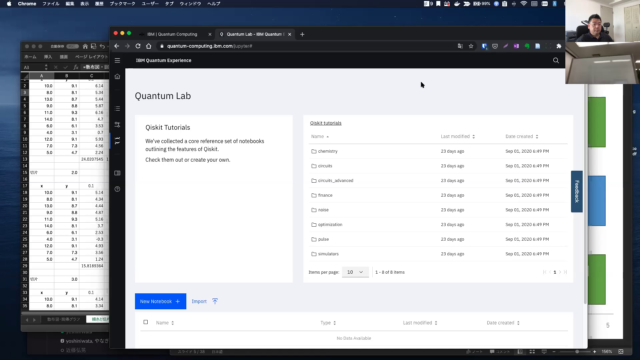
Task: Open the chemistry folder
Action: pyautogui.click(x=328, y=151)
